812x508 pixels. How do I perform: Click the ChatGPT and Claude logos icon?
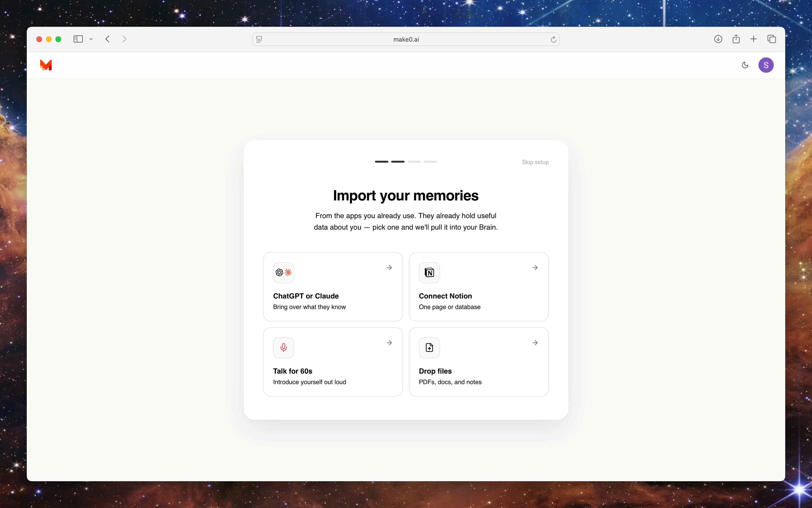[x=284, y=272]
